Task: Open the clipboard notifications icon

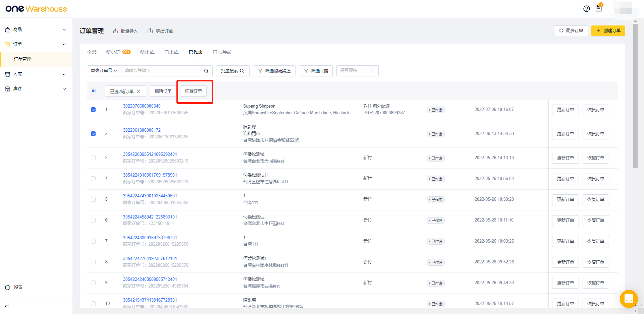Action: (599, 8)
